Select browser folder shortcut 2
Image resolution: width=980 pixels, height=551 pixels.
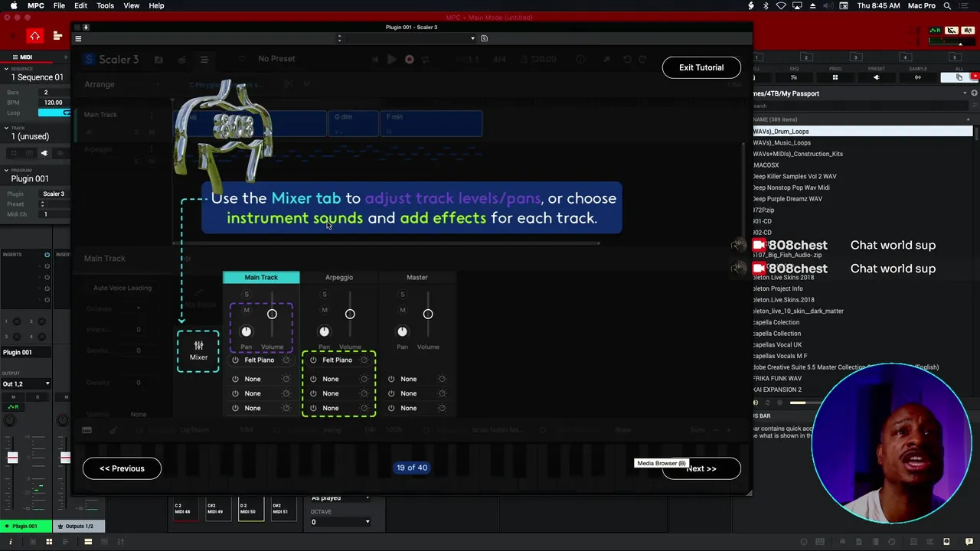point(805,57)
